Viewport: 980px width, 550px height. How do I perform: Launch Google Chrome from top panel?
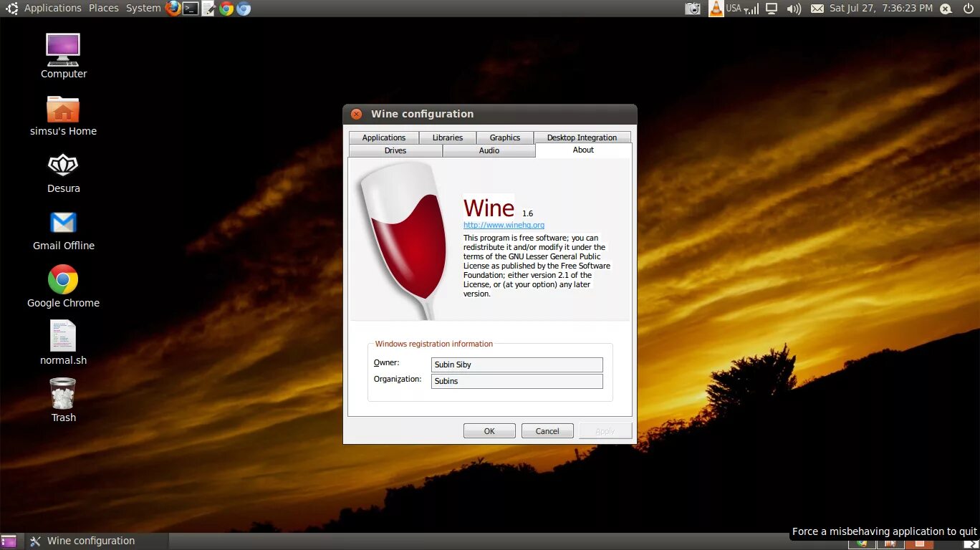(x=226, y=9)
